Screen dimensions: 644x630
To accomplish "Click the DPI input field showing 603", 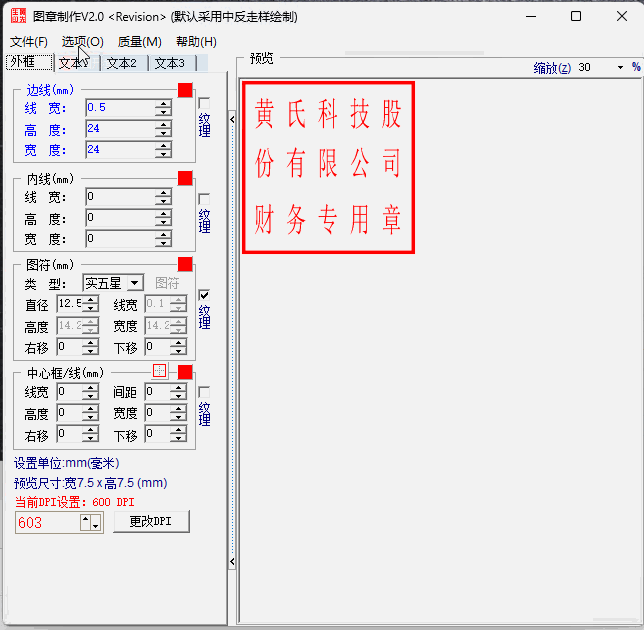I will pyautogui.click(x=48, y=522).
